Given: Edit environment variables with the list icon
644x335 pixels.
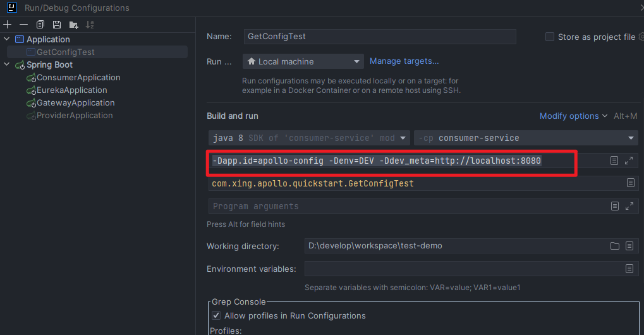Looking at the screenshot, I should [x=629, y=269].
